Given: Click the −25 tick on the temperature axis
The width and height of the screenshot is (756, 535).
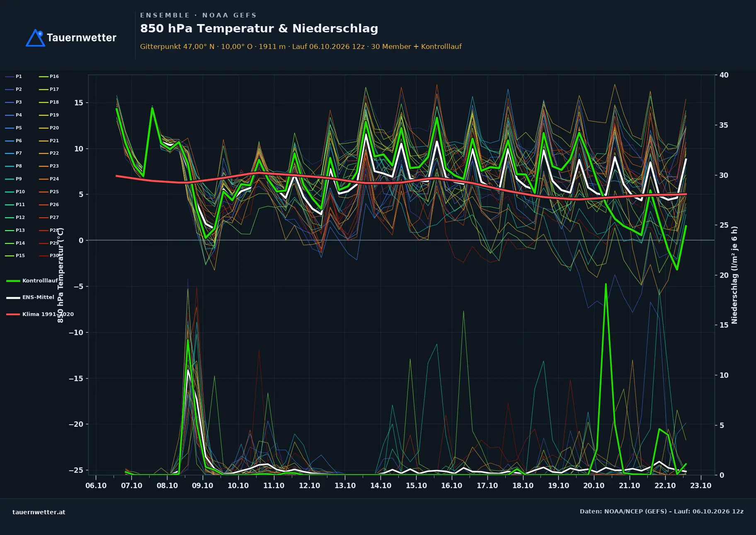Looking at the screenshot, I should point(76,470).
